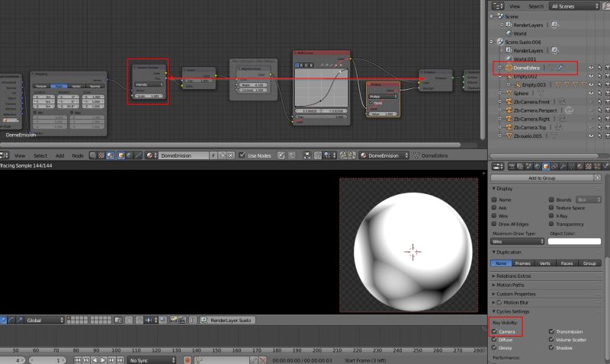This screenshot has width=610, height=364.
Task: Expand the Relations Extras panel
Action: (493, 276)
